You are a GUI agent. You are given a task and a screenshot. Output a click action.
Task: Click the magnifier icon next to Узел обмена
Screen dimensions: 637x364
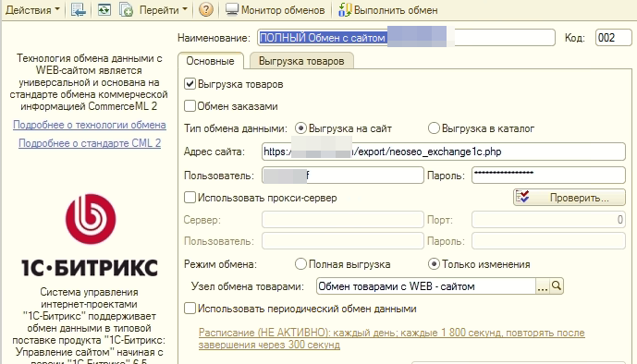pos(557,286)
